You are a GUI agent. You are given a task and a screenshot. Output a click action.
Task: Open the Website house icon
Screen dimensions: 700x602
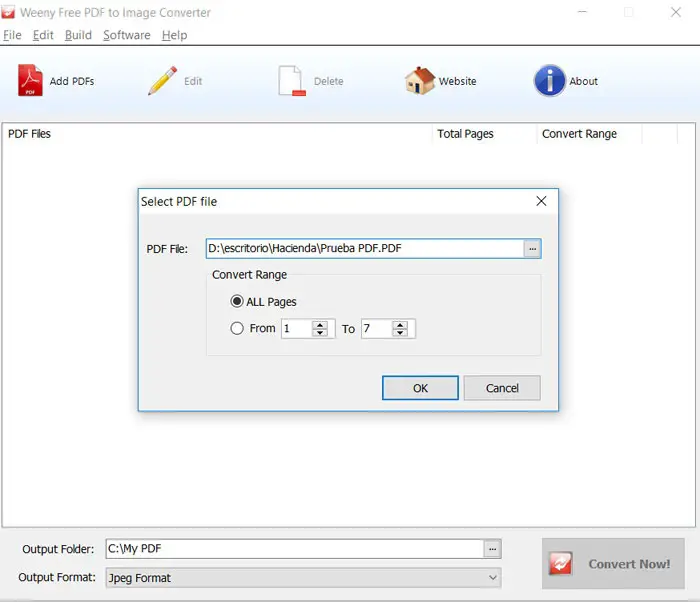coord(420,81)
